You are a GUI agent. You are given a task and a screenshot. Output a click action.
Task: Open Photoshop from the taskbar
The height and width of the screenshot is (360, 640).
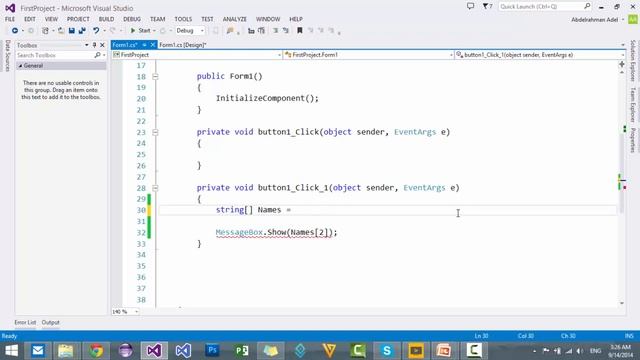tap(212, 351)
